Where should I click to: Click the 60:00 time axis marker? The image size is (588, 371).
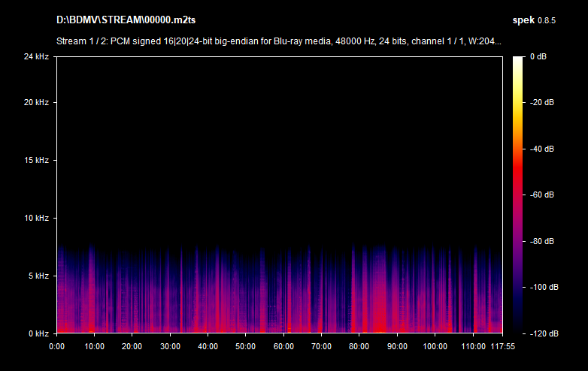coord(283,346)
